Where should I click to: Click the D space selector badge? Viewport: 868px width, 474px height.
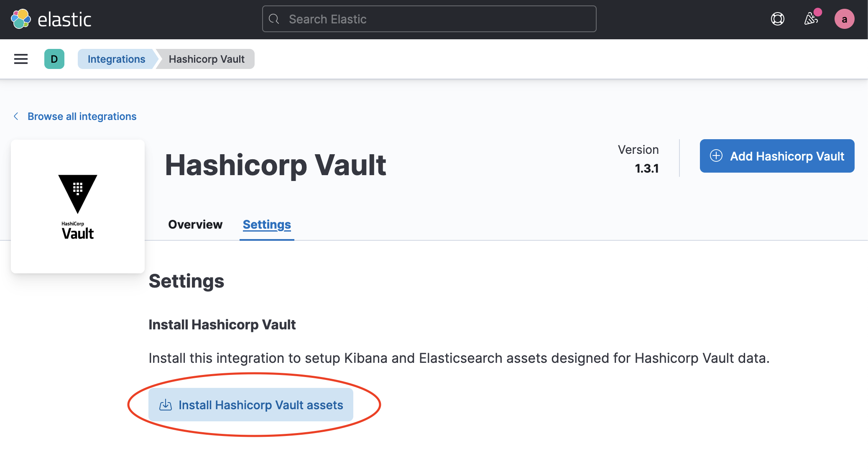coord(54,59)
